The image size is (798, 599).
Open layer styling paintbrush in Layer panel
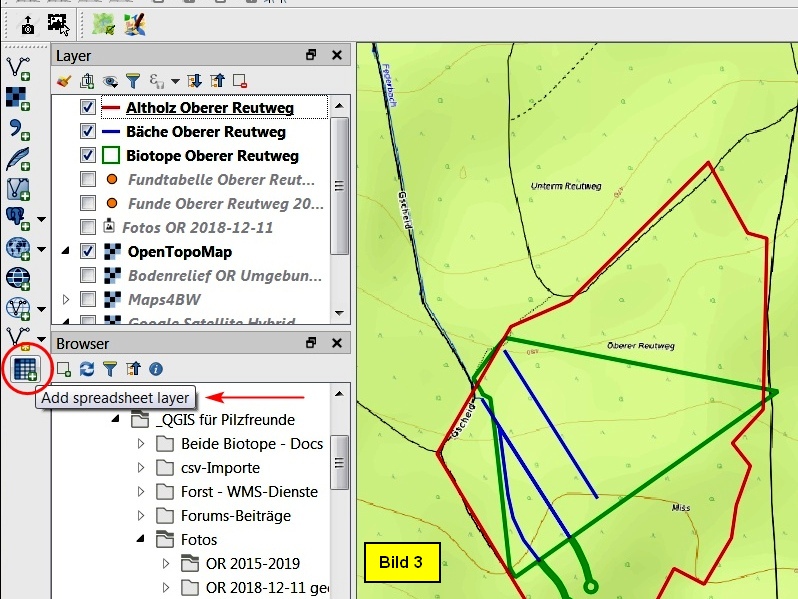(64, 81)
